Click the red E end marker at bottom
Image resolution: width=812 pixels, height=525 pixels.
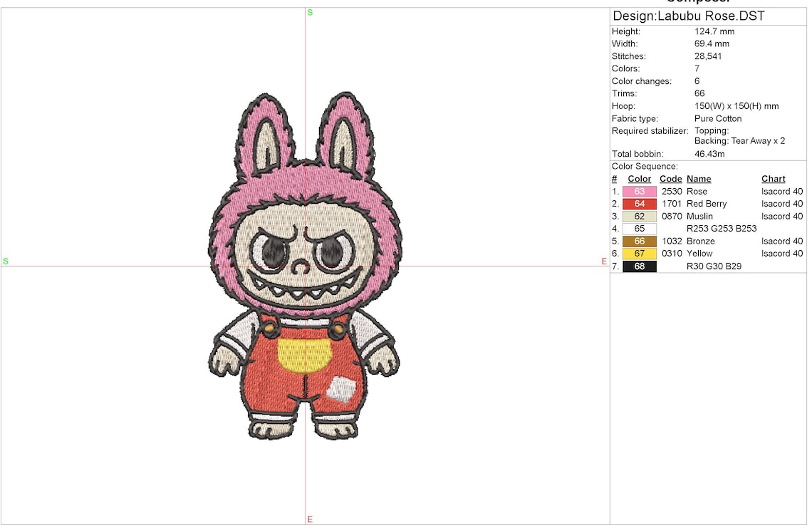(x=310, y=519)
